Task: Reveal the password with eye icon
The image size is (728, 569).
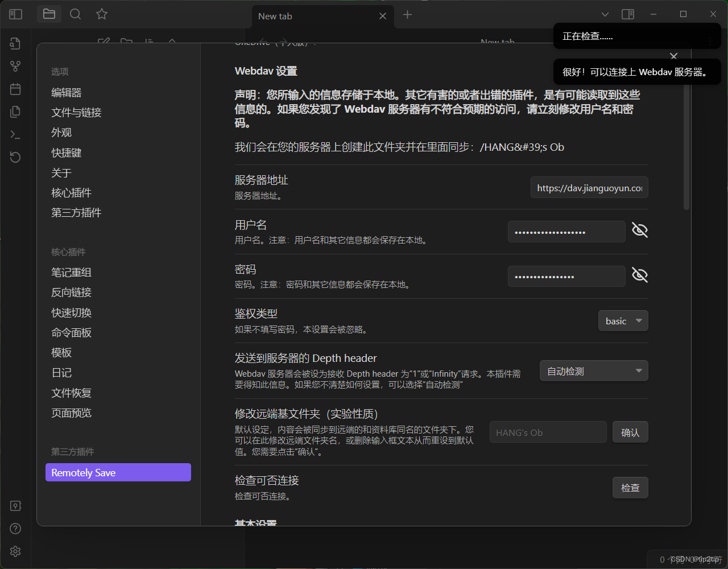Action: (x=640, y=275)
